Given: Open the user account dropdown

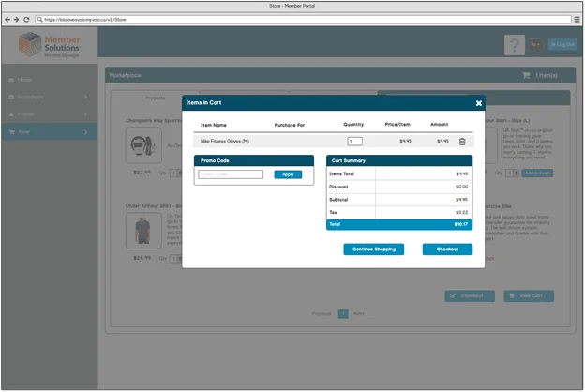Looking at the screenshot, I should point(535,44).
